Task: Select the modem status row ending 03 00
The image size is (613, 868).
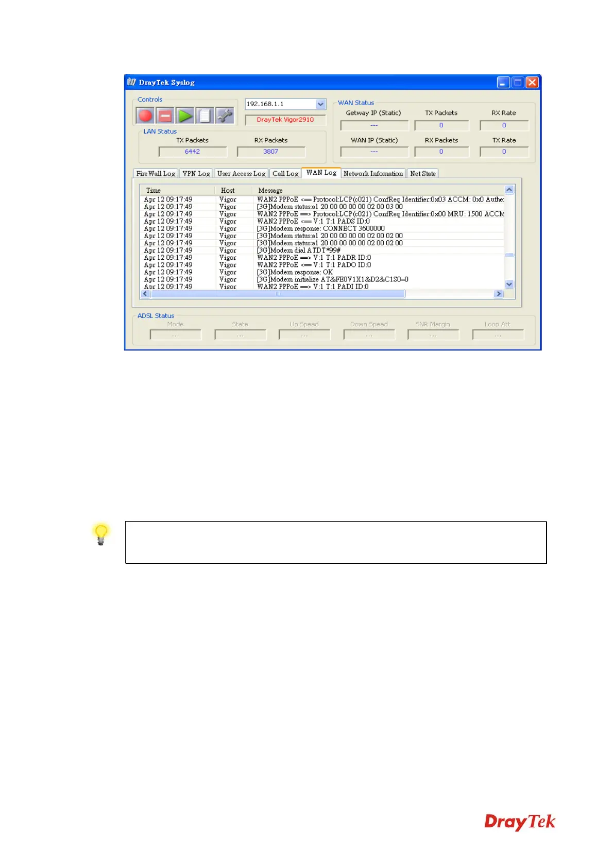Action: (322, 206)
